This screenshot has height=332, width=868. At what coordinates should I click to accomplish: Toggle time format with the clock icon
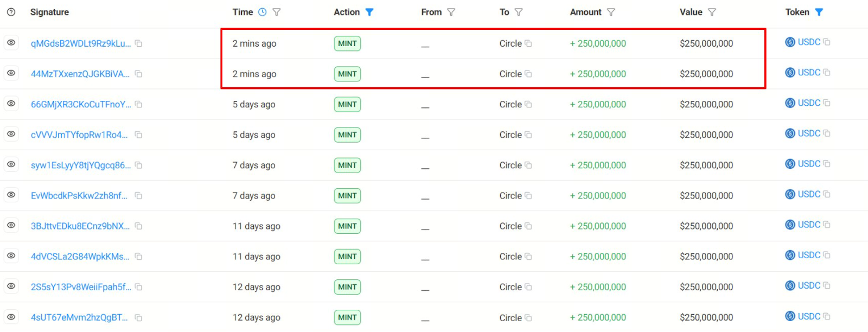[263, 12]
